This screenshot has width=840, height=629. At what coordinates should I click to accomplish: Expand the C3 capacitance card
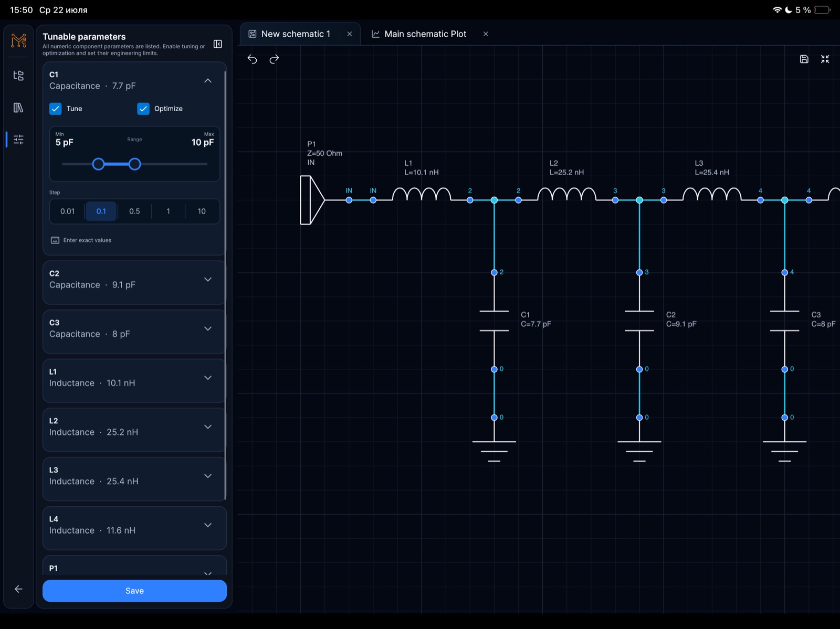pos(208,329)
